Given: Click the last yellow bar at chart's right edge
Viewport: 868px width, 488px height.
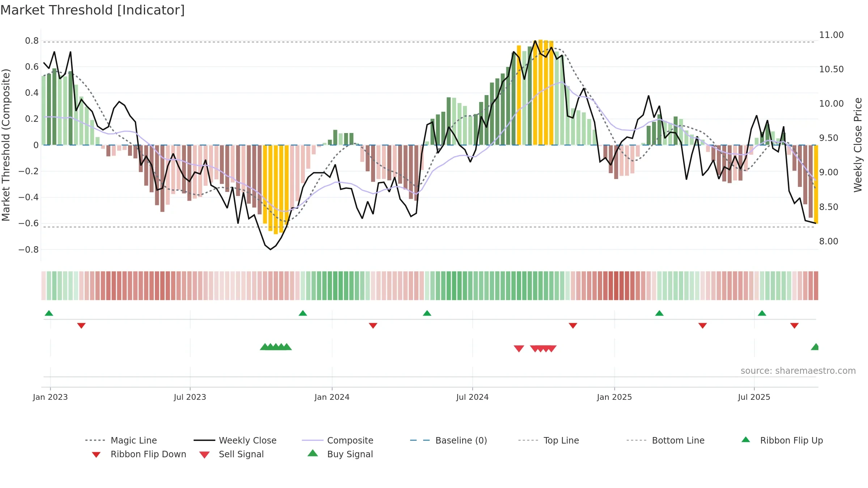Looking at the screenshot, I should [816, 184].
